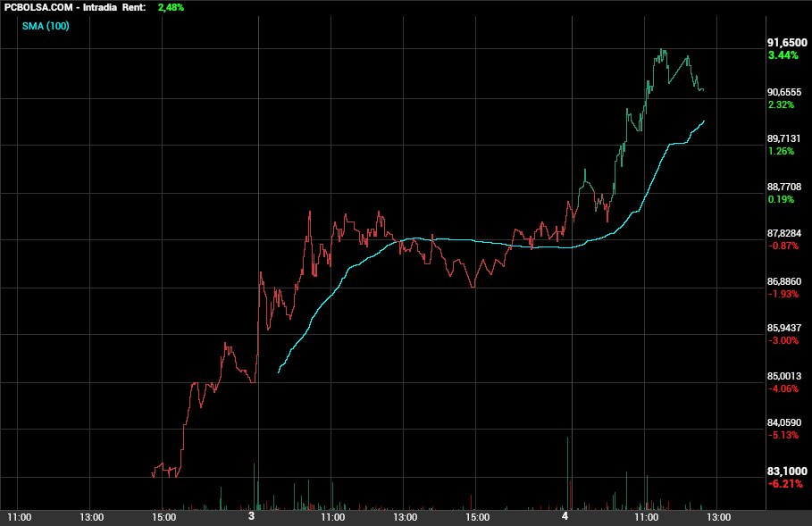Image resolution: width=812 pixels, height=526 pixels.
Task: Click the 2.32% percentage label
Action: 781,104
